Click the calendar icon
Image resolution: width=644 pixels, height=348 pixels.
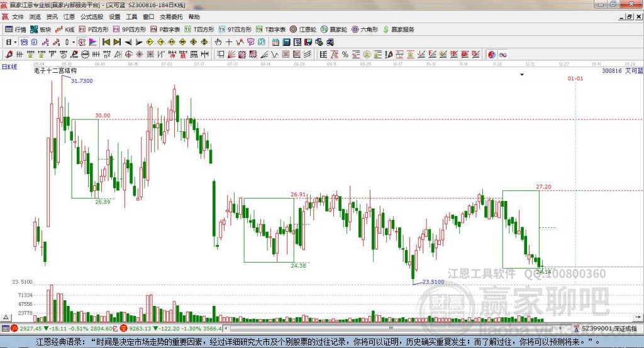pos(275,42)
